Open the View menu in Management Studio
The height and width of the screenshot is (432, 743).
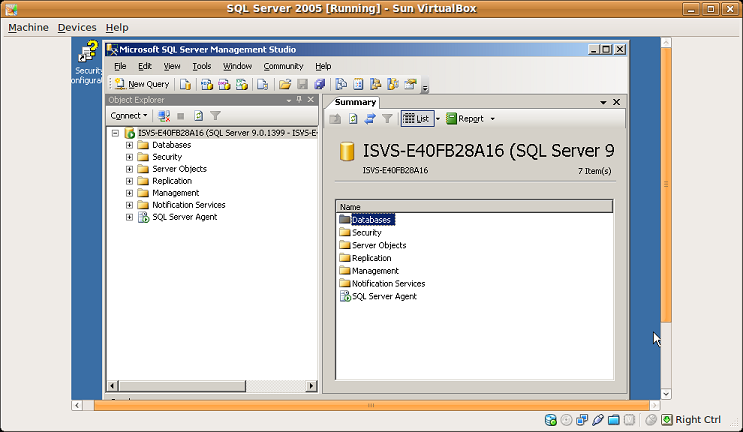[172, 66]
